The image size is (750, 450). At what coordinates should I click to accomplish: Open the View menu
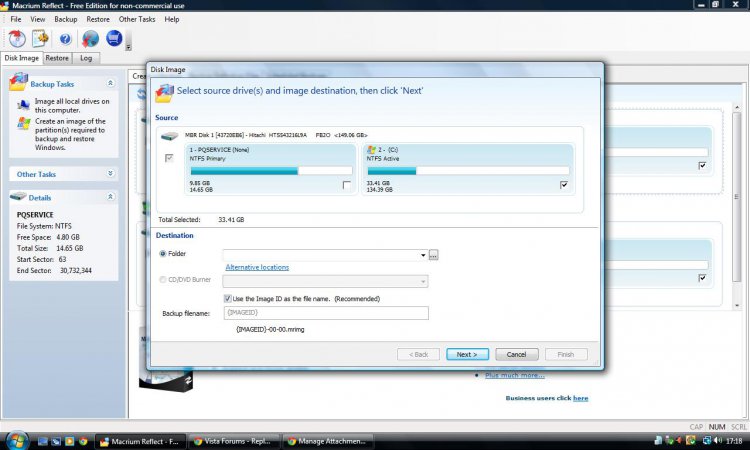click(x=38, y=19)
